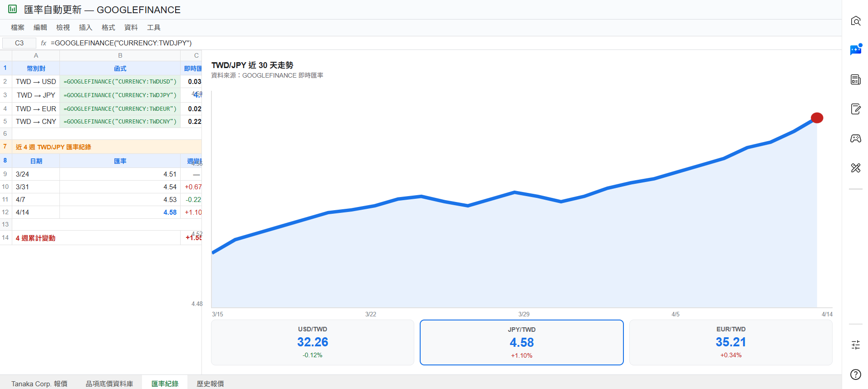Click the 3/24 date cell
868x389 pixels.
36,174
